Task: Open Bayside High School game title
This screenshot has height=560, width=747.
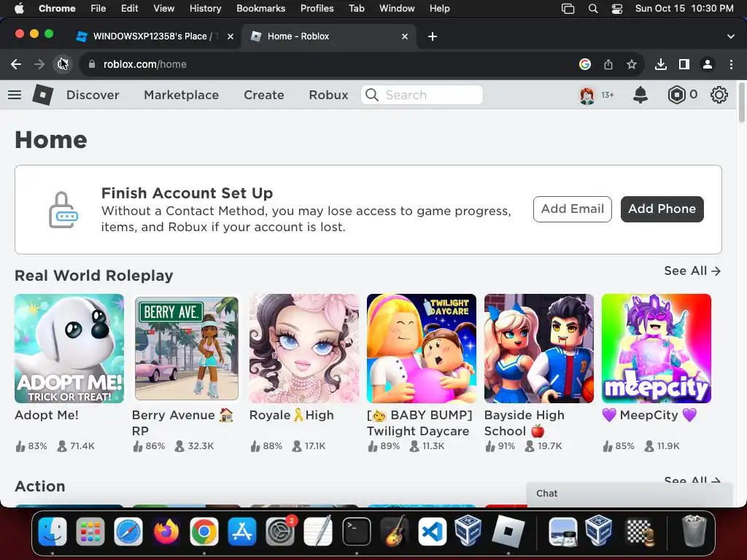Action: 524,423
